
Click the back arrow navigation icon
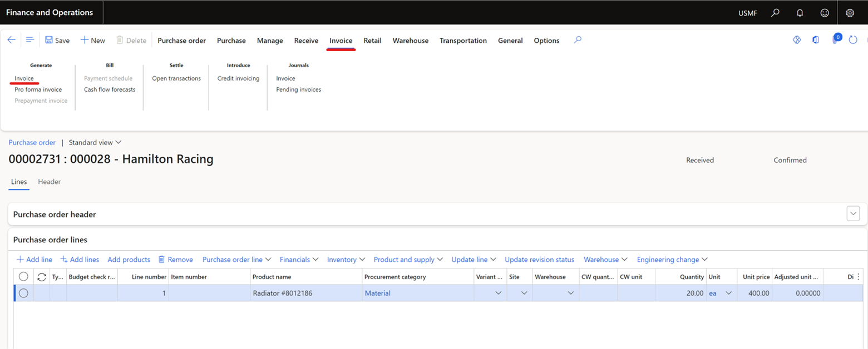tap(11, 40)
